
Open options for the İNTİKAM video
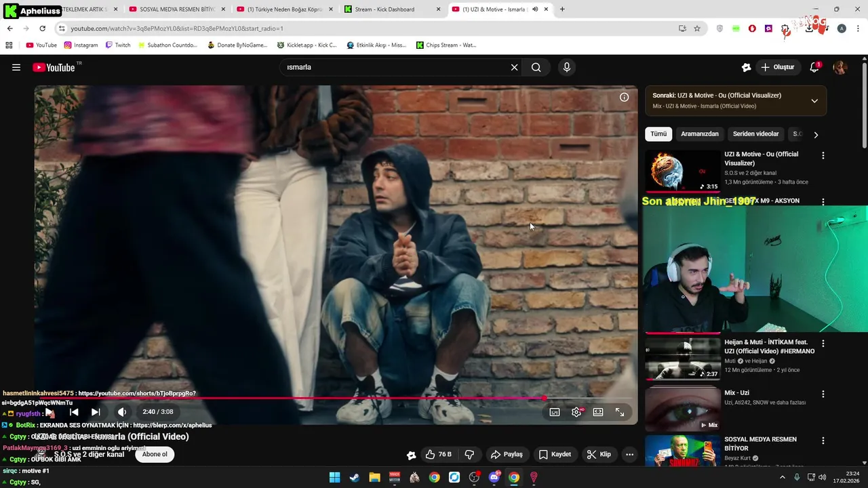tap(823, 344)
